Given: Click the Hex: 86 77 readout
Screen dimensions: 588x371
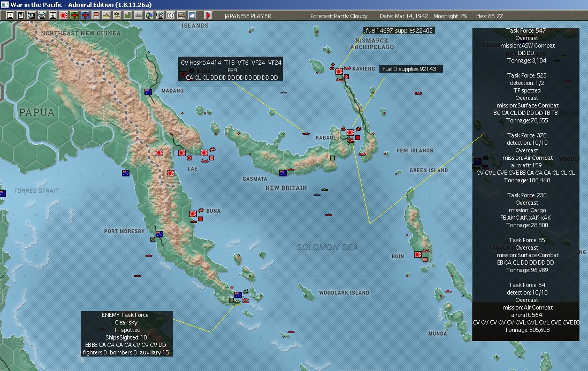Looking at the screenshot, I should click(x=490, y=16).
